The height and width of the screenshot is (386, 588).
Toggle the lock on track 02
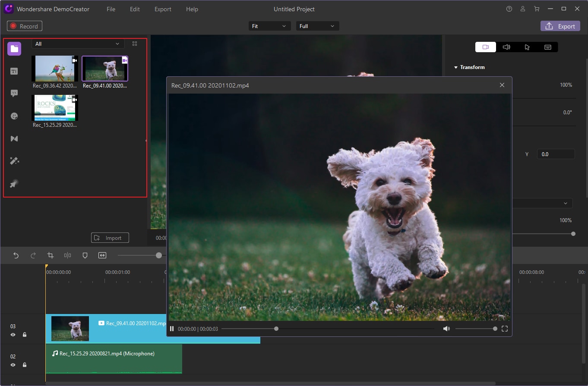coord(25,365)
